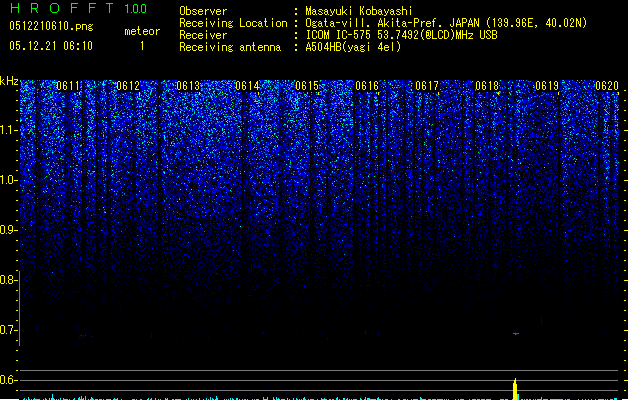Click the Observer label
This screenshot has width=629, height=400.
tap(203, 11)
